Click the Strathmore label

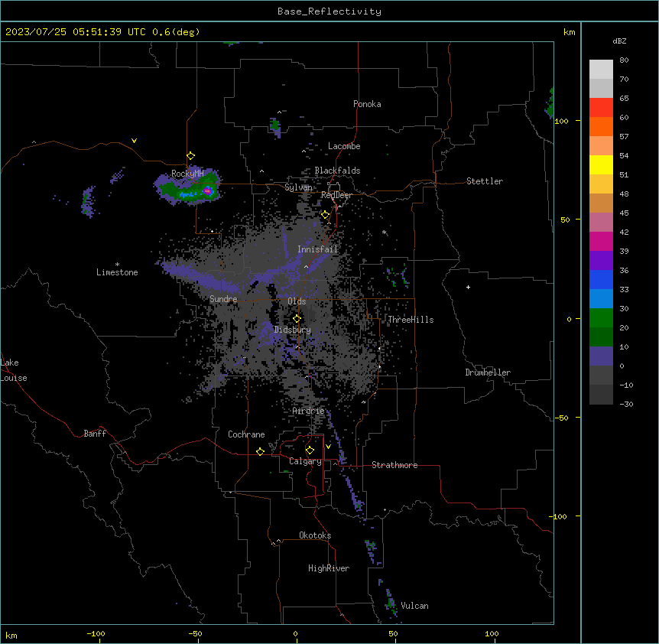click(394, 465)
